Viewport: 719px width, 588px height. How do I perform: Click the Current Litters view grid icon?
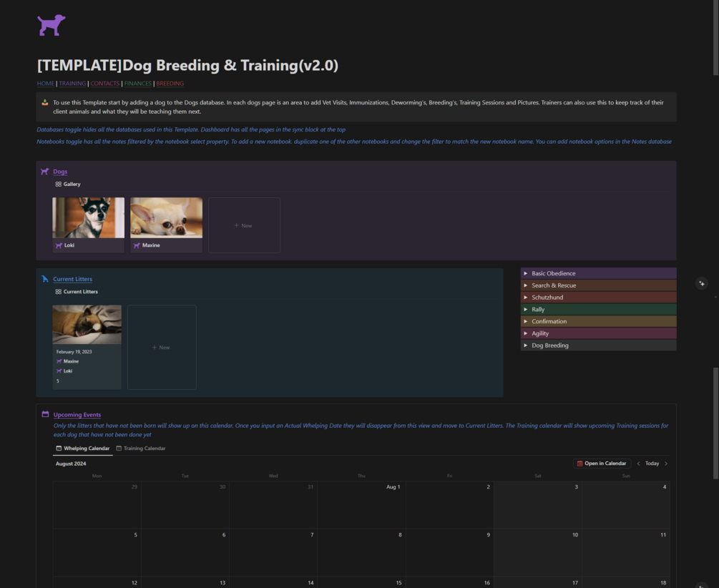58,292
